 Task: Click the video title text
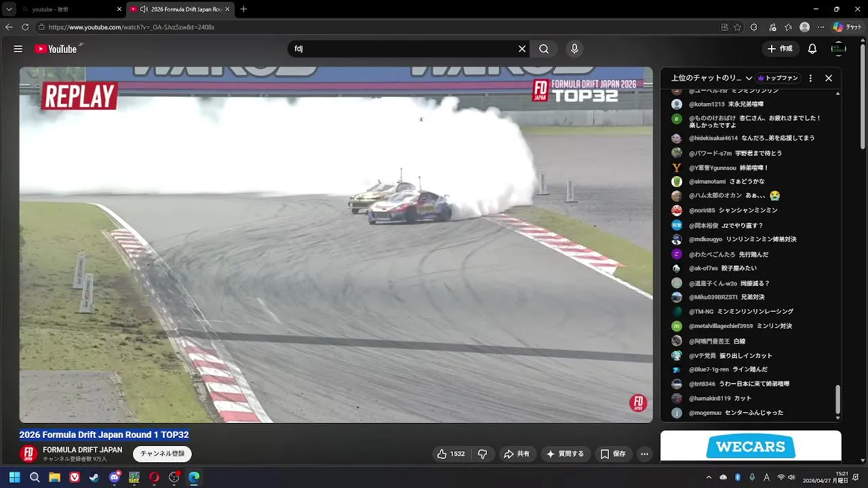104,434
